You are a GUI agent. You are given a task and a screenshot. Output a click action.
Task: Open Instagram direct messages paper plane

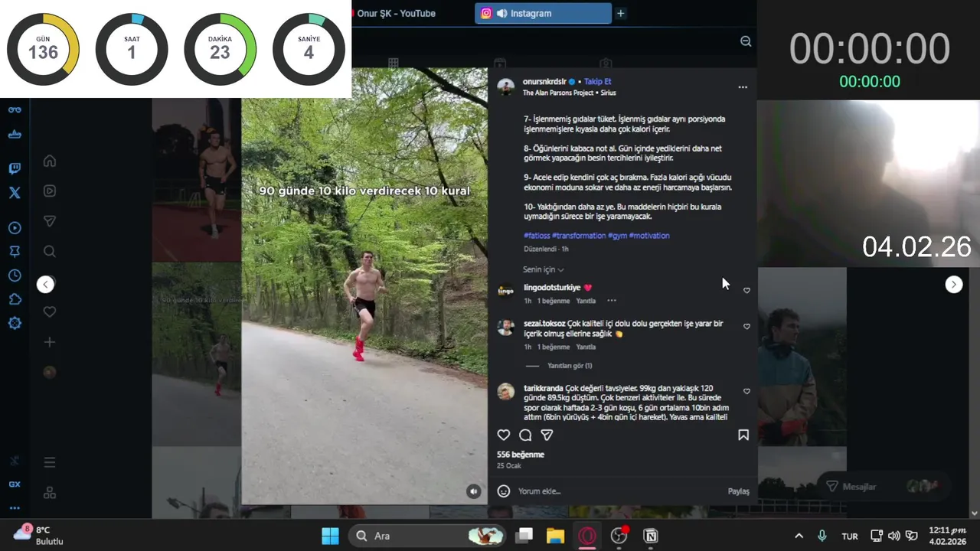[x=50, y=221]
